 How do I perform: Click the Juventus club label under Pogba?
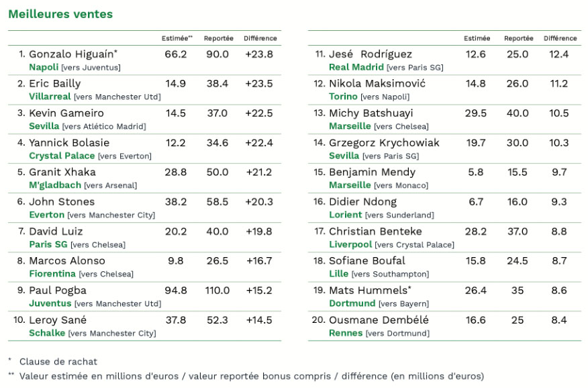pos(50,303)
